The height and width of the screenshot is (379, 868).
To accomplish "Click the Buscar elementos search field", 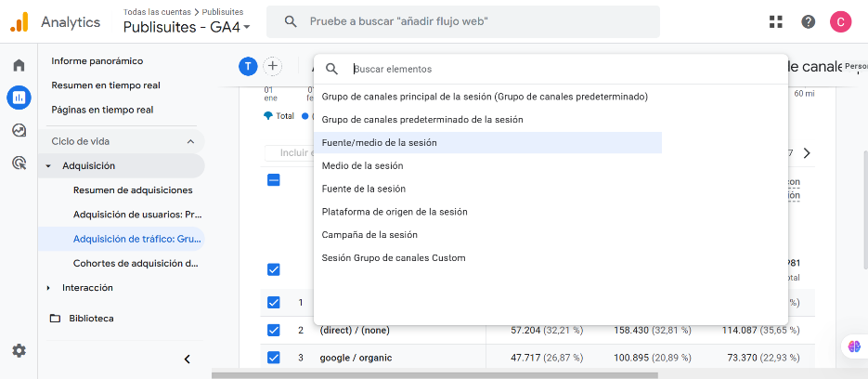I will tap(557, 69).
